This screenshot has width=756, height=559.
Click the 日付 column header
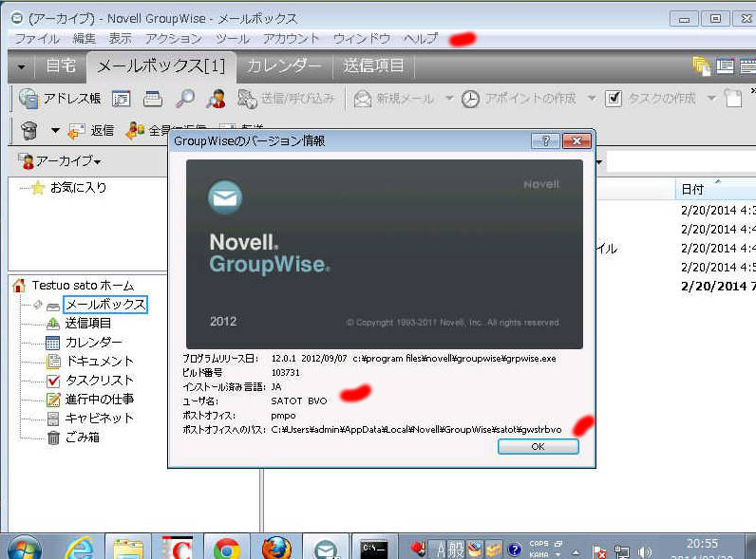pos(715,190)
